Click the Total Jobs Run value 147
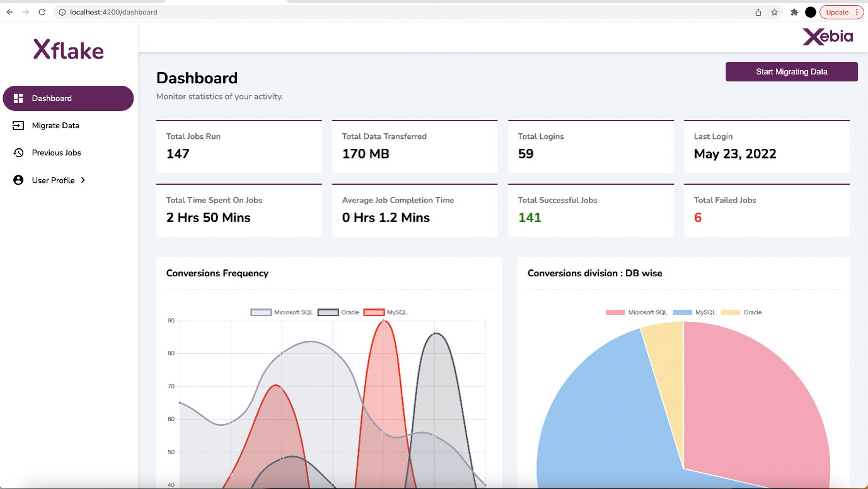This screenshot has width=868, height=489. pyautogui.click(x=178, y=154)
